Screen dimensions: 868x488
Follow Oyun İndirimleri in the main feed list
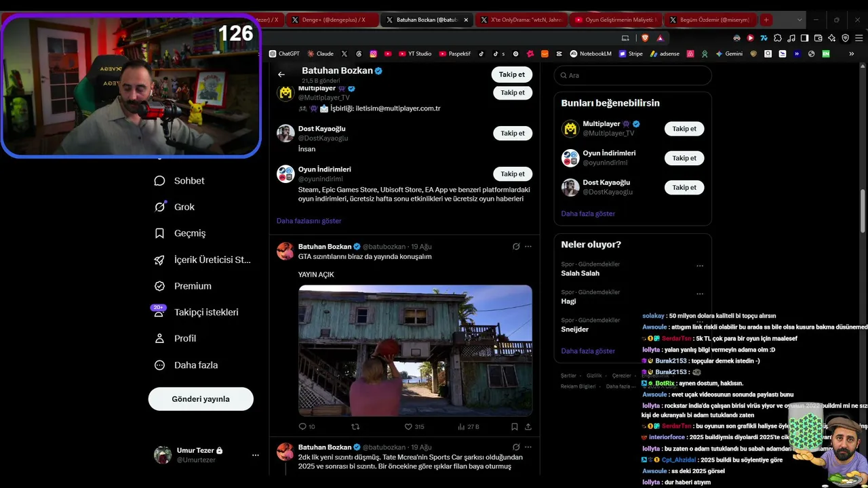pyautogui.click(x=513, y=174)
